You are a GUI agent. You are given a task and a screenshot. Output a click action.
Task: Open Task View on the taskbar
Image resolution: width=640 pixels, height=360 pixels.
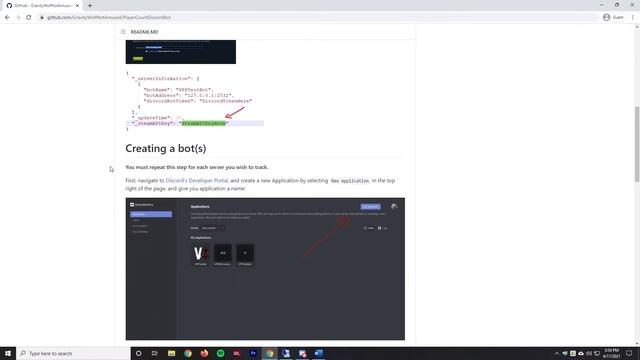(155, 353)
